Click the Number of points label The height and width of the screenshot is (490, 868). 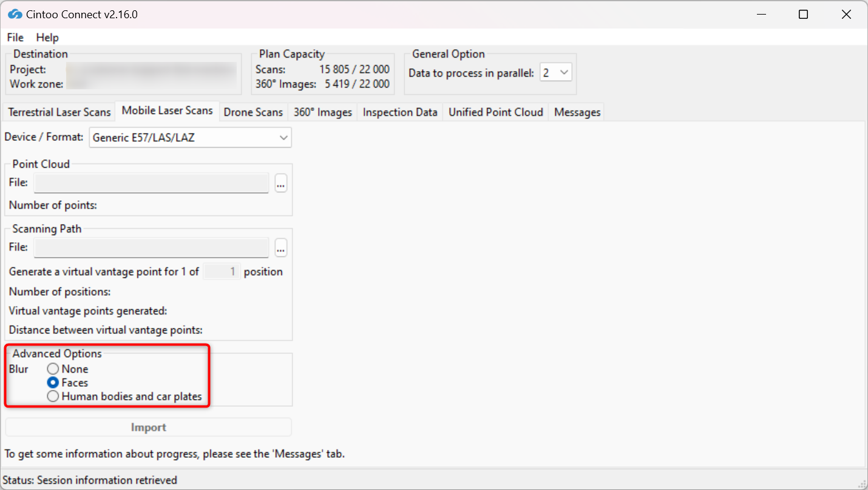click(x=53, y=205)
